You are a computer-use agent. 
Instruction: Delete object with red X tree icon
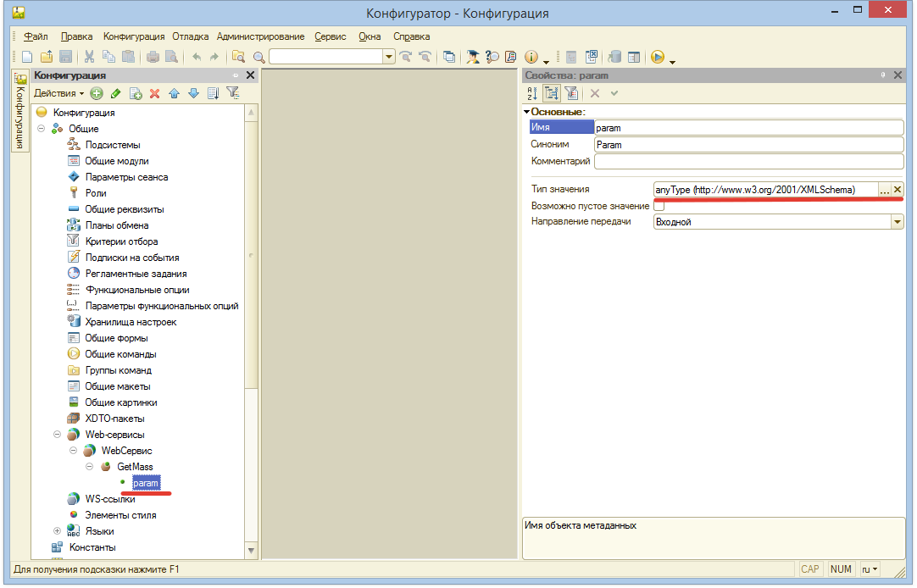[x=155, y=93]
